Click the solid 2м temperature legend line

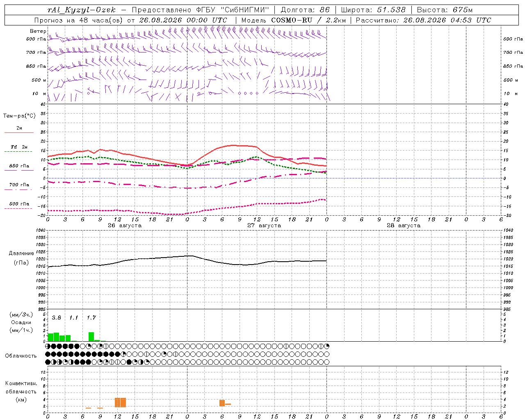pyautogui.click(x=19, y=133)
